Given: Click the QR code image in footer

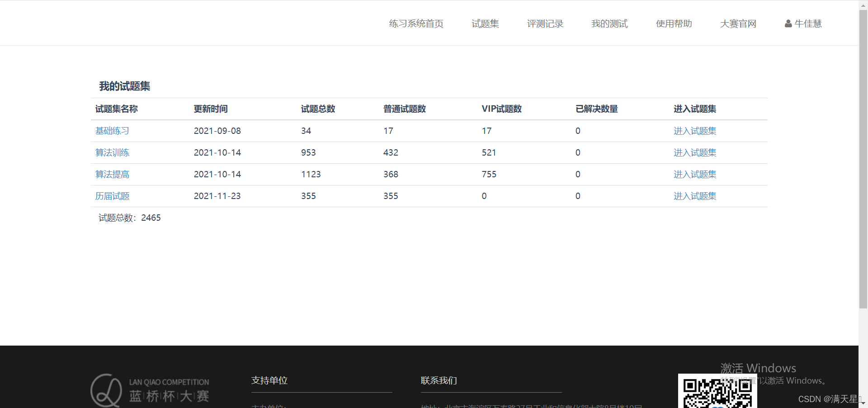Looking at the screenshot, I should click(717, 391).
